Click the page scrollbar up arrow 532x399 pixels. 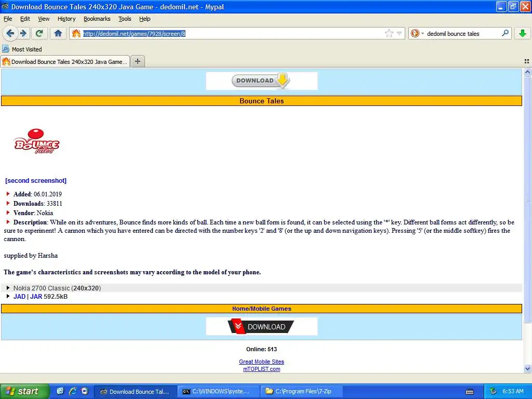point(527,72)
